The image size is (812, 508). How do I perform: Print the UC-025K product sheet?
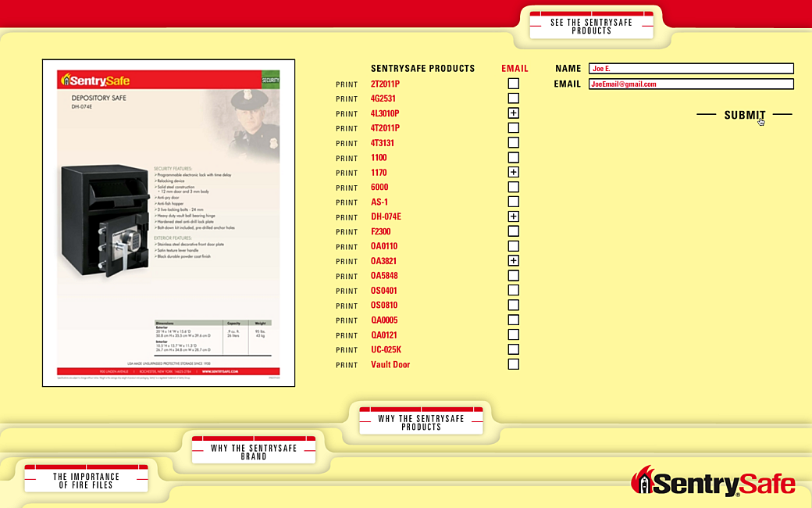347,350
